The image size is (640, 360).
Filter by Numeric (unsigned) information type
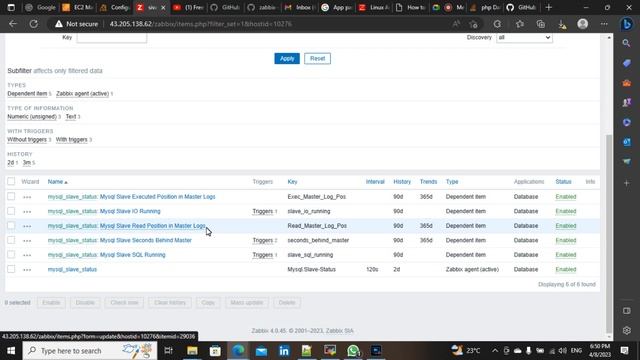click(x=32, y=117)
